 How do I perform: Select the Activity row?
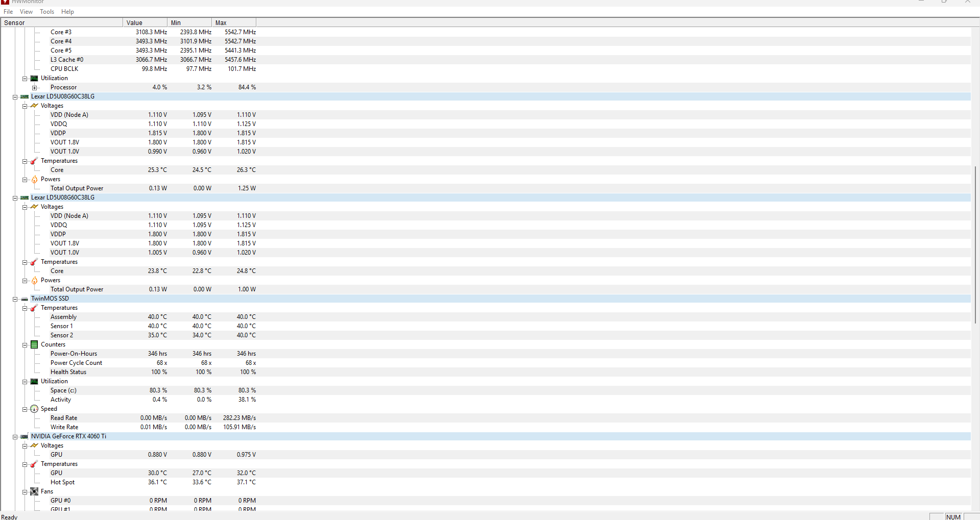(486, 400)
